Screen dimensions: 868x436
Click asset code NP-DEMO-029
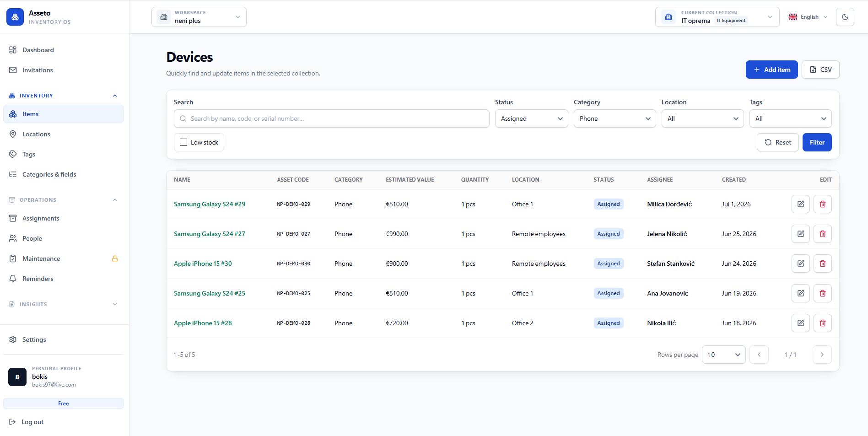pos(293,204)
